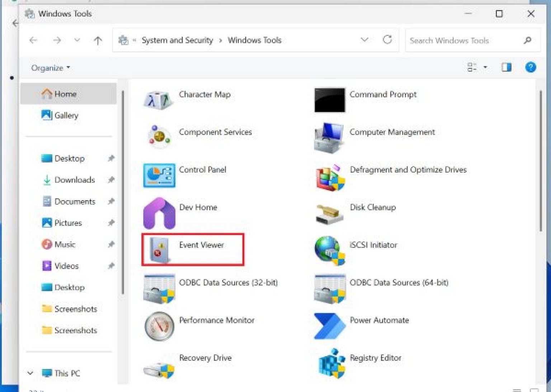Image resolution: width=551 pixels, height=392 pixels.
Task: Launch Power Automate
Action: pos(379,320)
